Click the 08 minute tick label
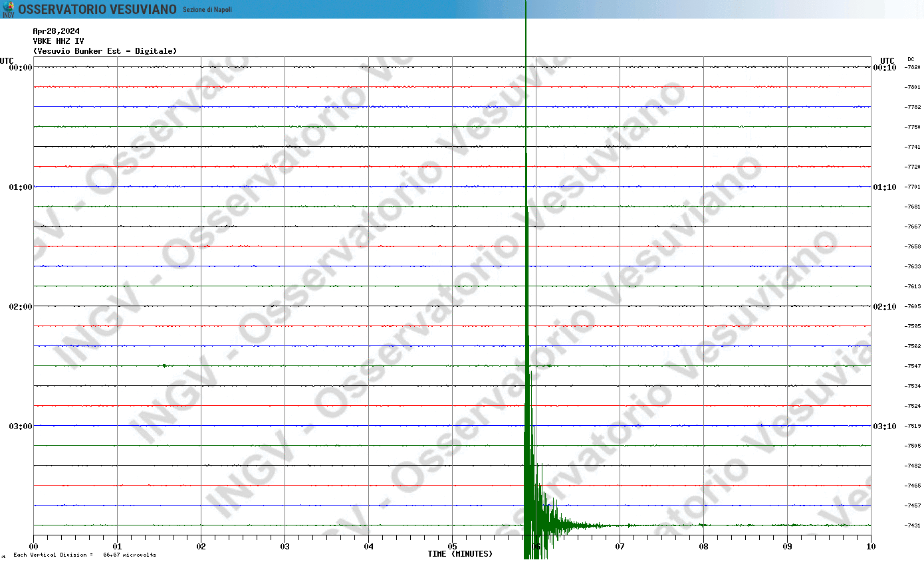The image size is (924, 564). (703, 547)
